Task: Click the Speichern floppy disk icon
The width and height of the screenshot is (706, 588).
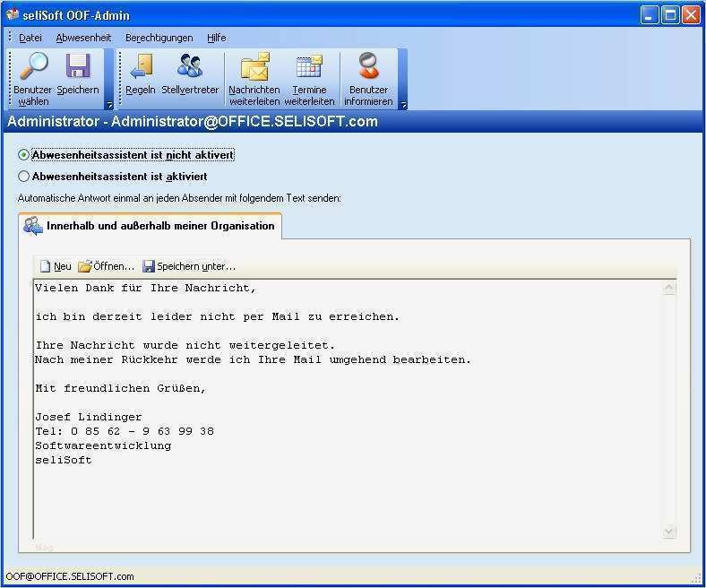Action: (x=78, y=66)
